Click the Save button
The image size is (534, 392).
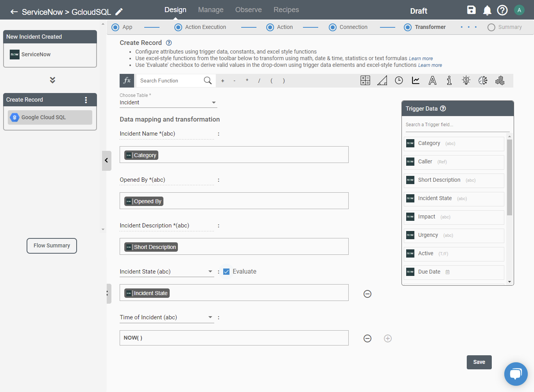coord(479,362)
